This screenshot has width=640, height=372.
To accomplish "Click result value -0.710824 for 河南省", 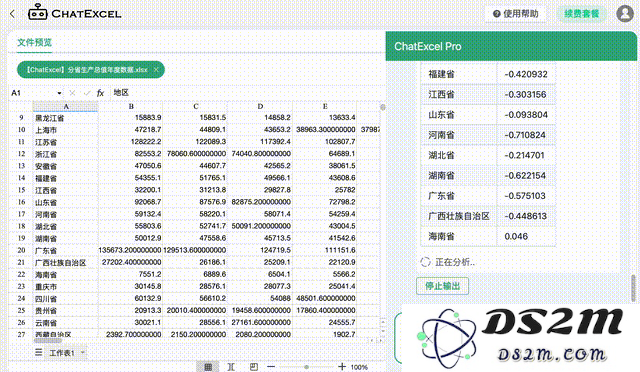I will pos(525,135).
